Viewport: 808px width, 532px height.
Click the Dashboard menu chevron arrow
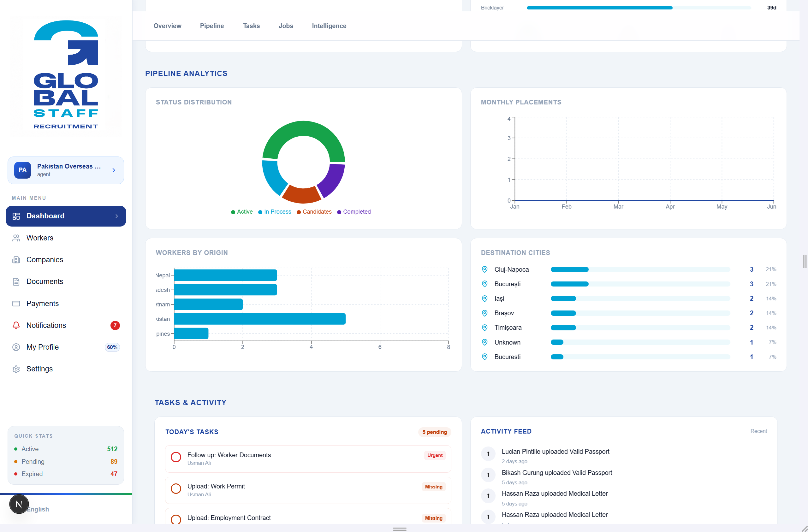(x=117, y=216)
